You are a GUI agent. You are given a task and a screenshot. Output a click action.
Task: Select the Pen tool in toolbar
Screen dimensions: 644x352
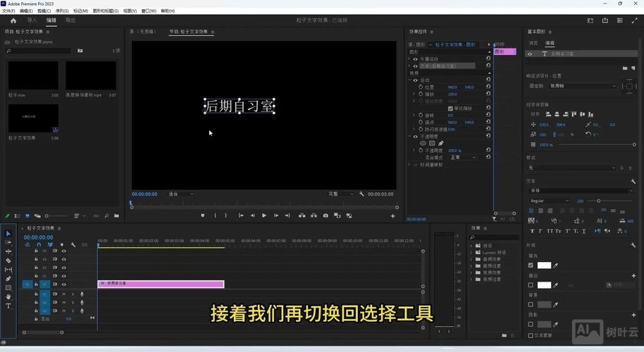[8, 279]
